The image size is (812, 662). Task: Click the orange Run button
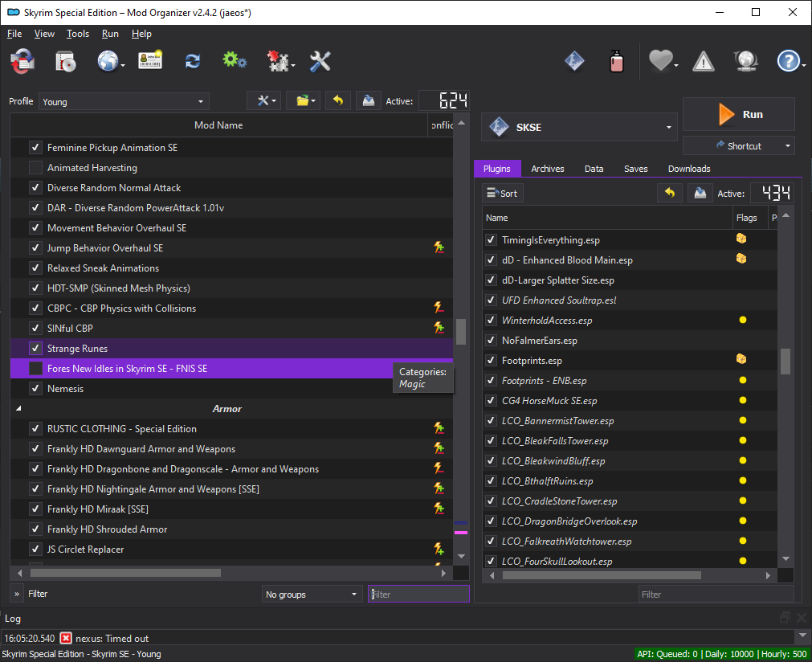click(x=738, y=114)
